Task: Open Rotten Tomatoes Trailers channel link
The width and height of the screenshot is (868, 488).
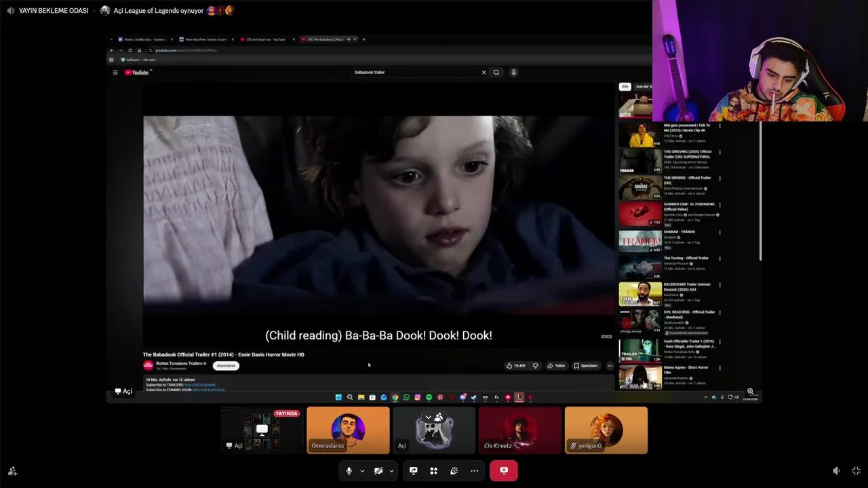Action: 180,363
